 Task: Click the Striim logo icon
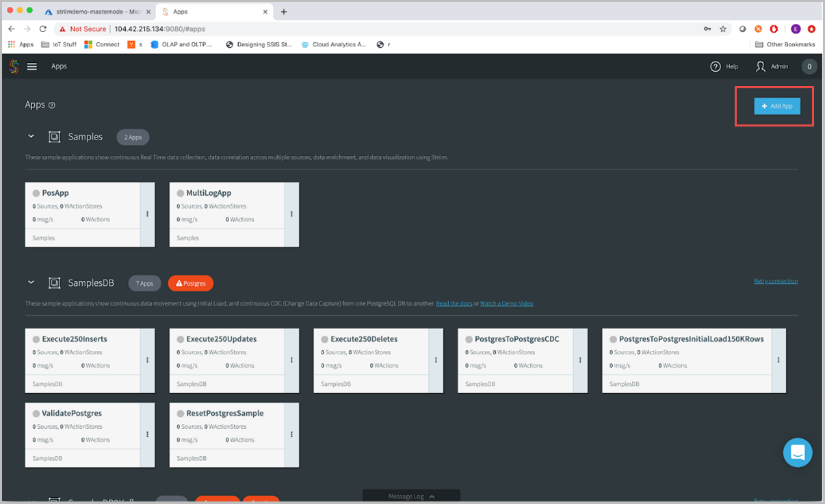coord(14,66)
